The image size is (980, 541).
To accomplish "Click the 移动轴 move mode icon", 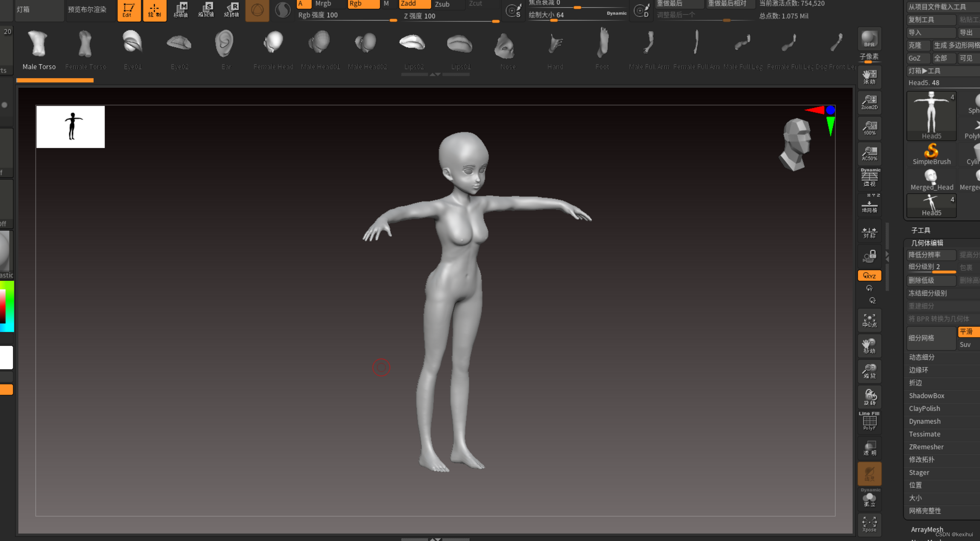I will [x=181, y=10].
